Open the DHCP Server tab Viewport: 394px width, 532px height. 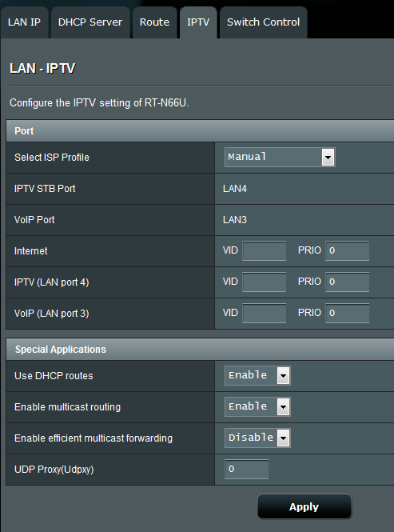click(90, 22)
